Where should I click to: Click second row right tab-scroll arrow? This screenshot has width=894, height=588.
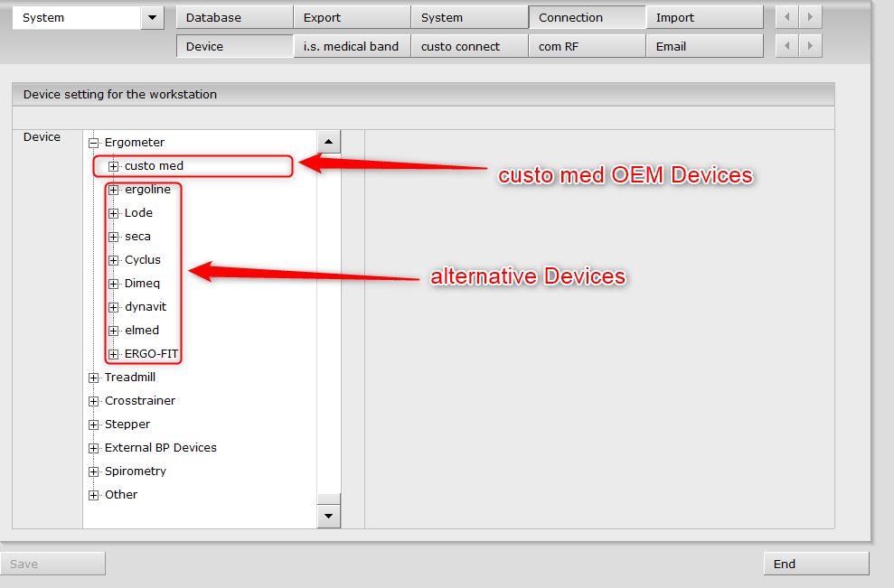pos(810,46)
